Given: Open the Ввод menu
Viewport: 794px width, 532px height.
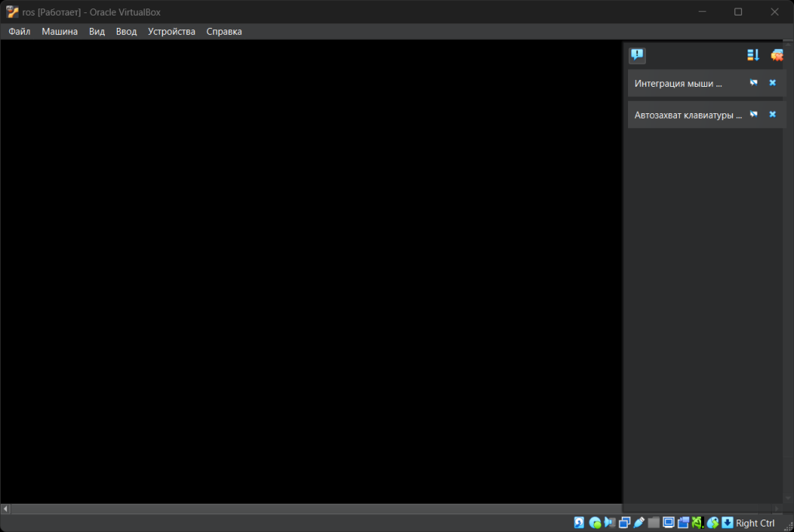Looking at the screenshot, I should coord(126,32).
